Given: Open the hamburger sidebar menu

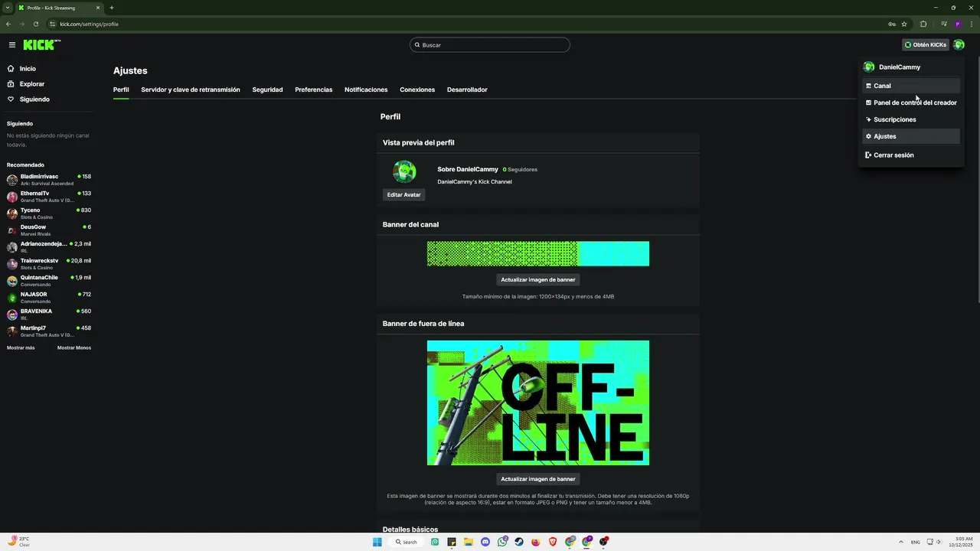Looking at the screenshot, I should pos(12,45).
